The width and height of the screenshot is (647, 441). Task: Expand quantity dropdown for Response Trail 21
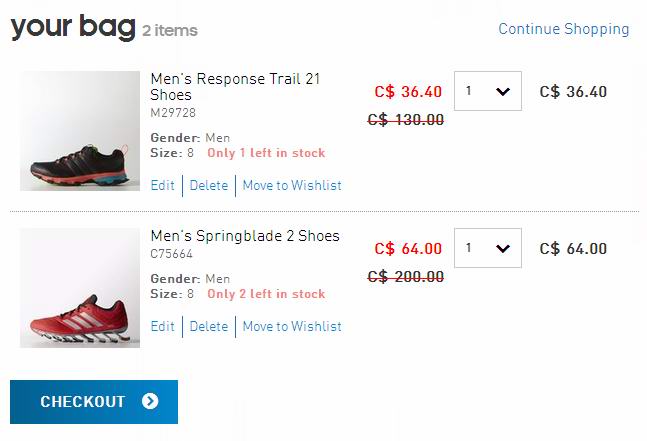[487, 92]
